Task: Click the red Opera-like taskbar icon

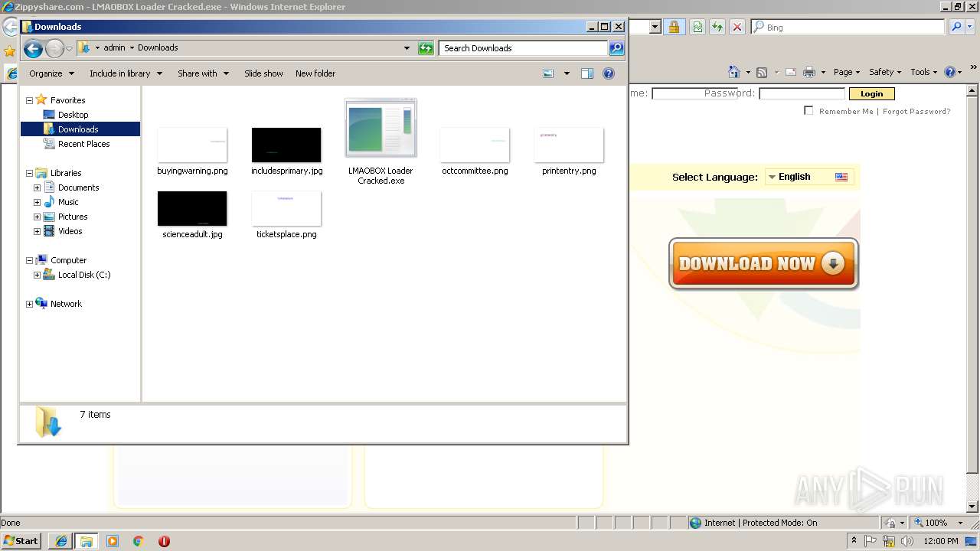Action: pos(164,541)
